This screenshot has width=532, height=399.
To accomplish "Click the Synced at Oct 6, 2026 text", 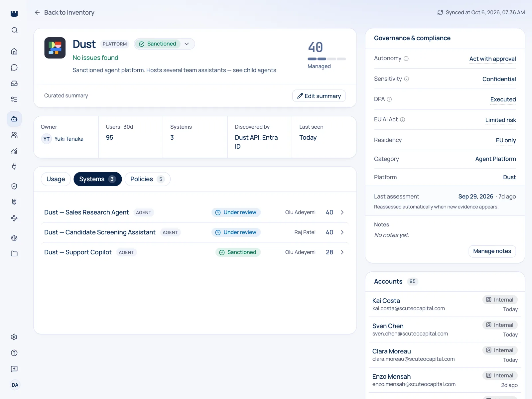I will [485, 13].
